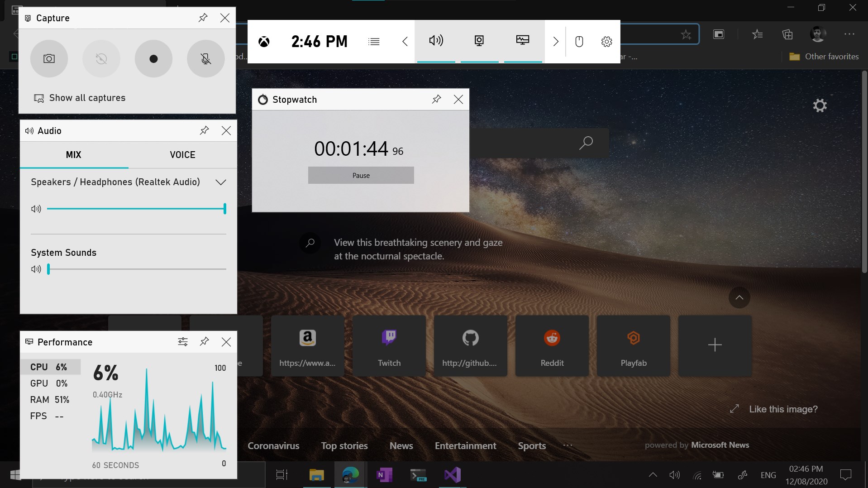
Task: Take a screenshot with the camera button
Action: click(49, 59)
